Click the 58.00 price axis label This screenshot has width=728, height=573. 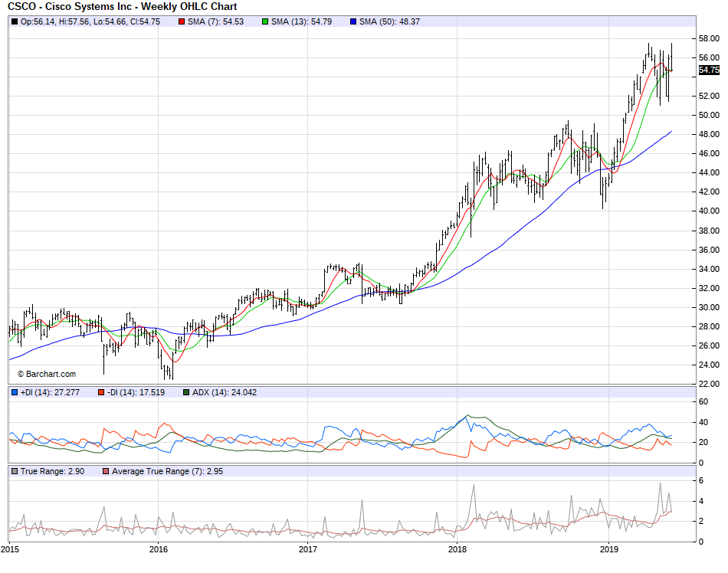tap(708, 38)
